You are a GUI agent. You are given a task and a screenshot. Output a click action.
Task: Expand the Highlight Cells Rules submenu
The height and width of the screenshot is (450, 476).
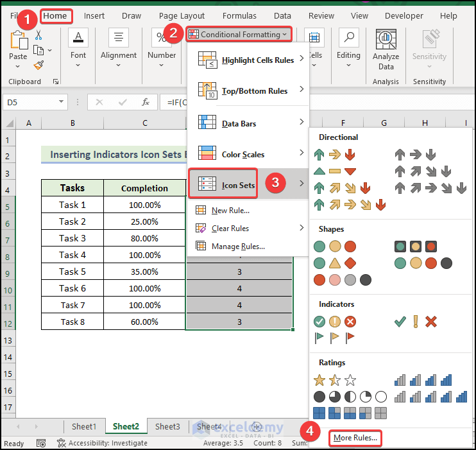click(x=248, y=60)
